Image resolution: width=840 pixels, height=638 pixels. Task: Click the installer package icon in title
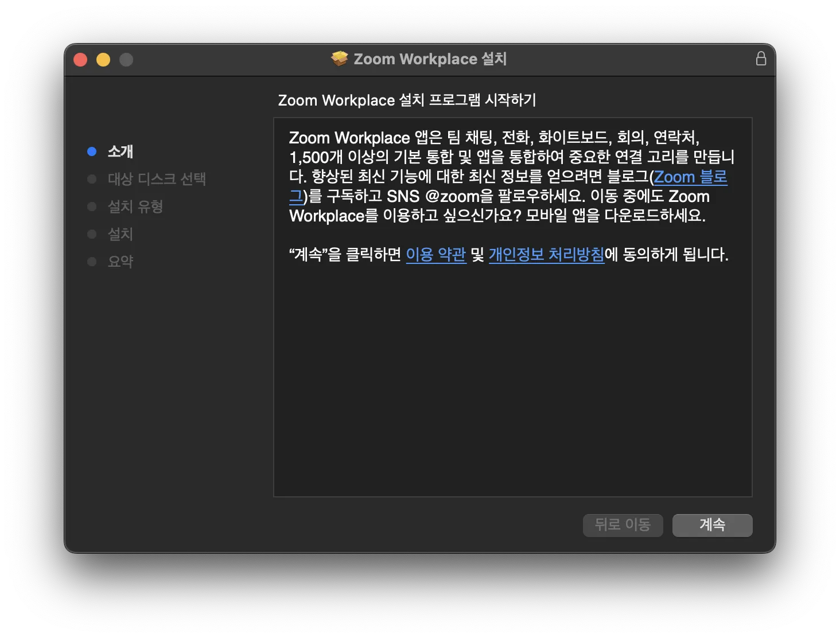pyautogui.click(x=340, y=59)
